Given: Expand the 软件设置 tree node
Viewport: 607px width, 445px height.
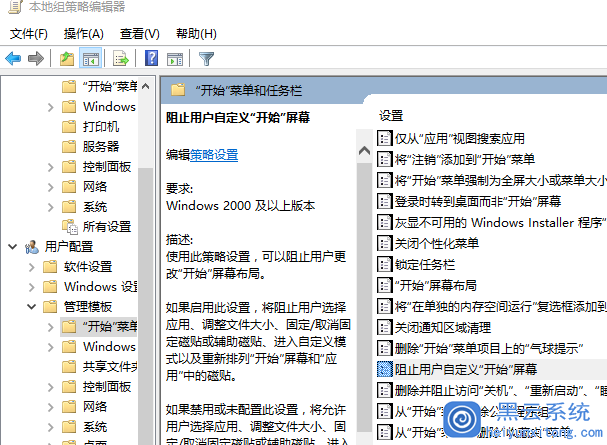Looking at the screenshot, I should click(x=32, y=267).
